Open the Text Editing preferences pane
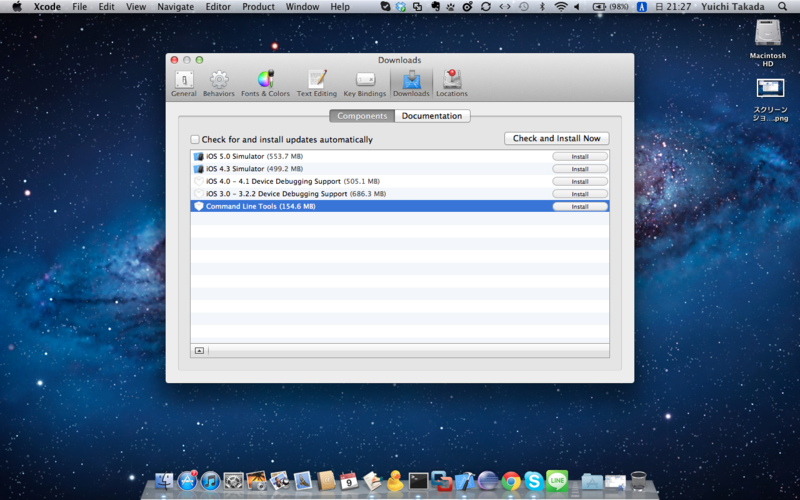 coord(317,84)
